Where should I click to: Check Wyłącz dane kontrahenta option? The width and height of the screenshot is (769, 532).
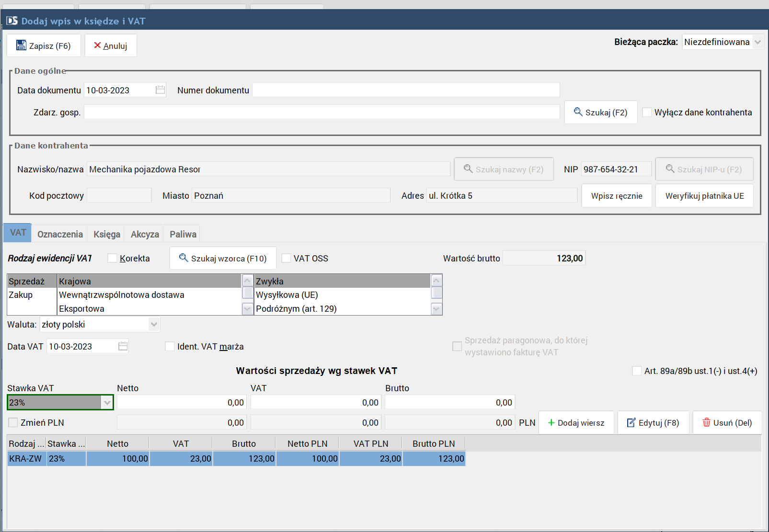647,113
